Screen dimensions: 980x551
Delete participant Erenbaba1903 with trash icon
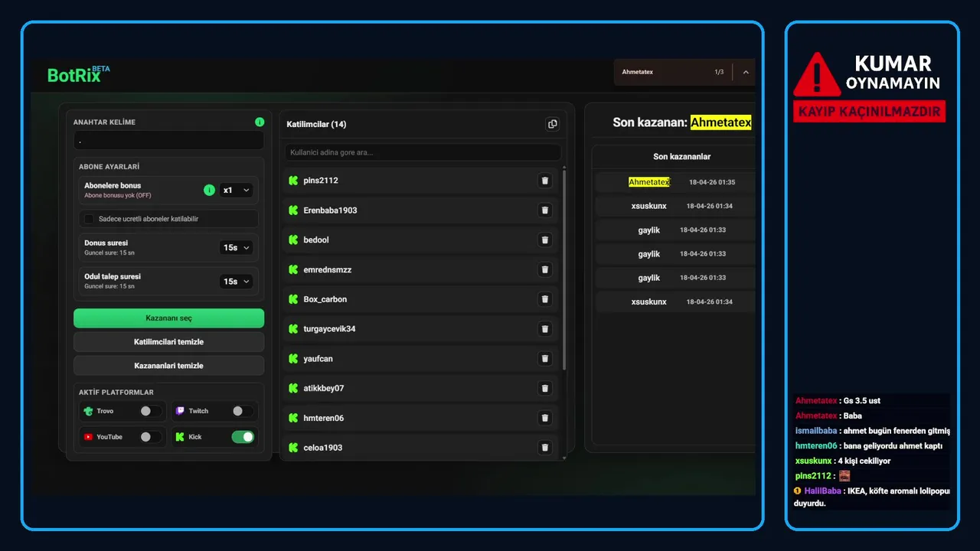(x=545, y=210)
